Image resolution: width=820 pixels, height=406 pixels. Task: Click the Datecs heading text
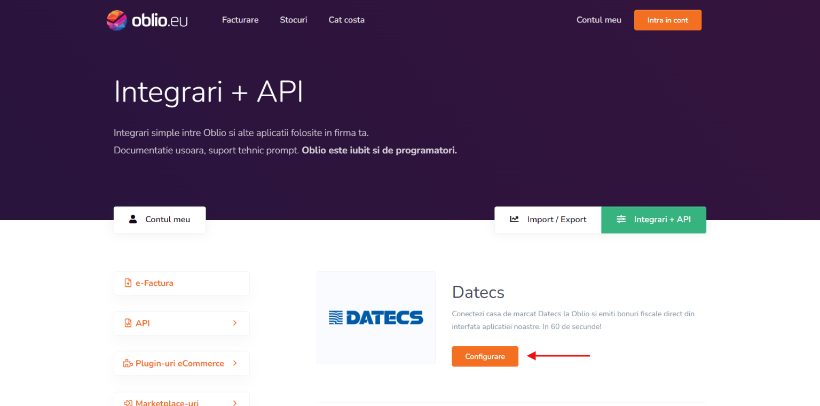point(478,292)
